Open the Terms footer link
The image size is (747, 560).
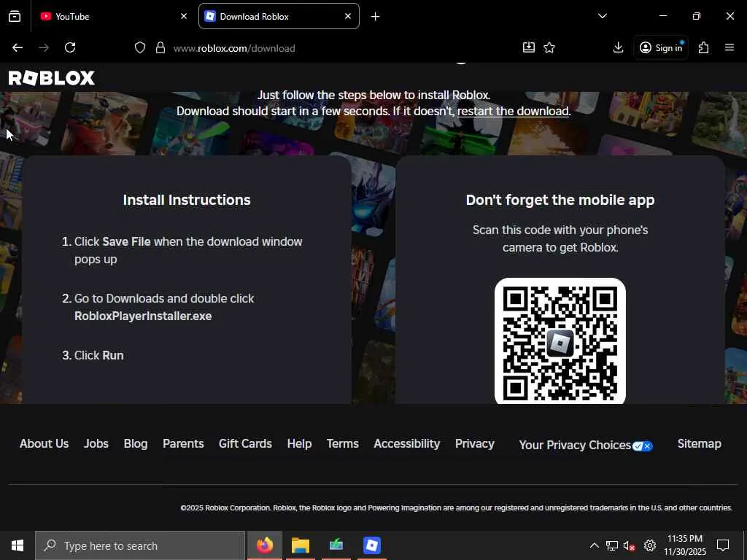coord(343,444)
